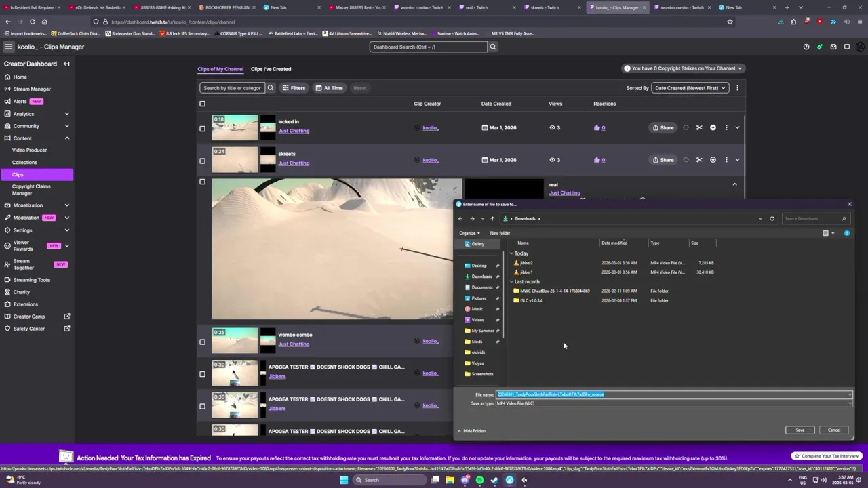Expand the Analytics sidebar section

coord(66,114)
